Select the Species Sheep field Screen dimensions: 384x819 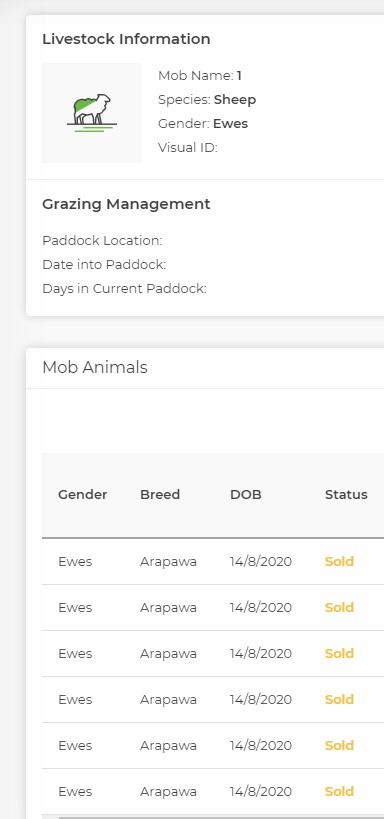point(207,100)
